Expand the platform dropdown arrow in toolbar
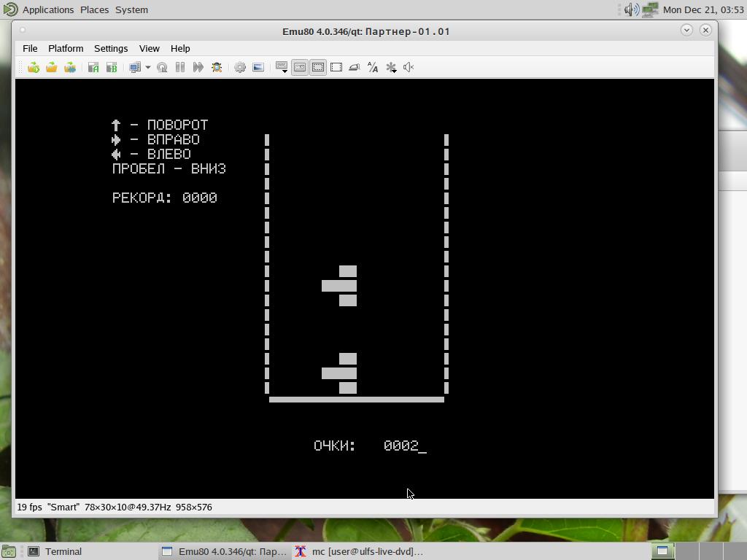Screen dimensions: 747x560 [147, 67]
